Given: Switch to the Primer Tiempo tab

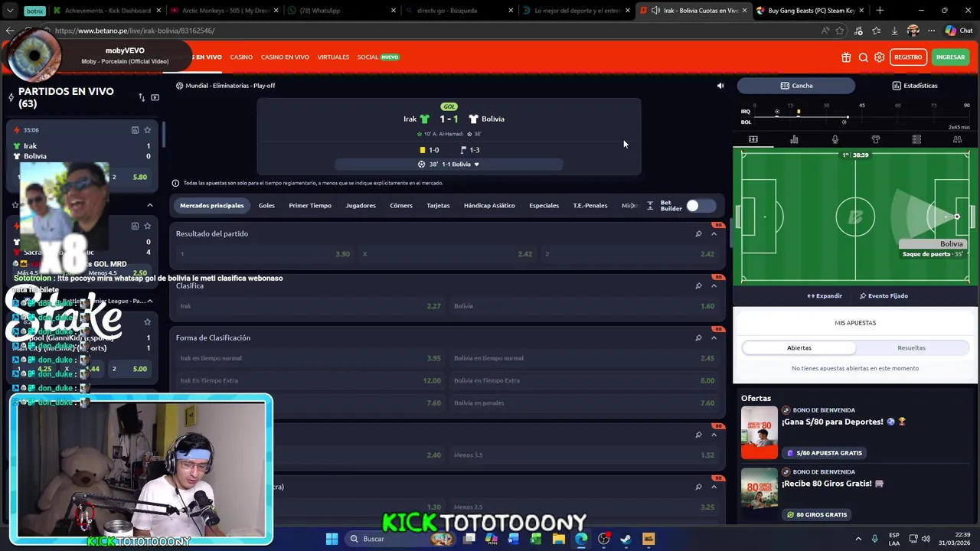Looking at the screenshot, I should click(x=310, y=205).
